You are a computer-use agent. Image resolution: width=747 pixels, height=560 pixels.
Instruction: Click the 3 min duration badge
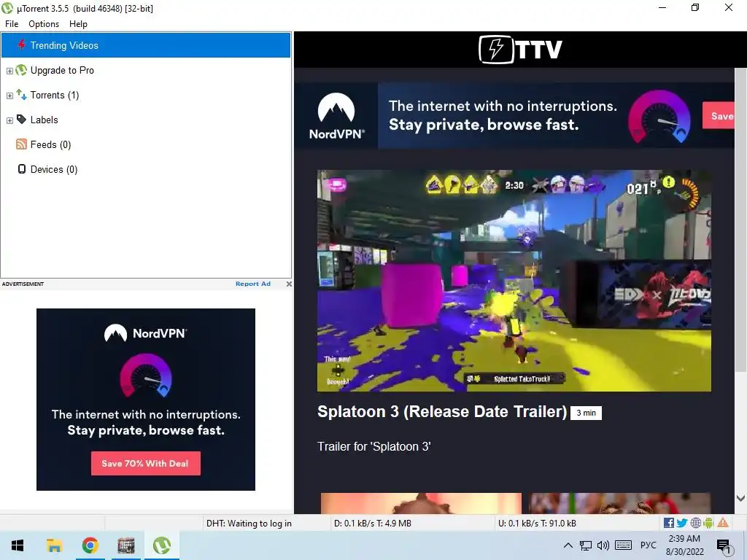[586, 413]
